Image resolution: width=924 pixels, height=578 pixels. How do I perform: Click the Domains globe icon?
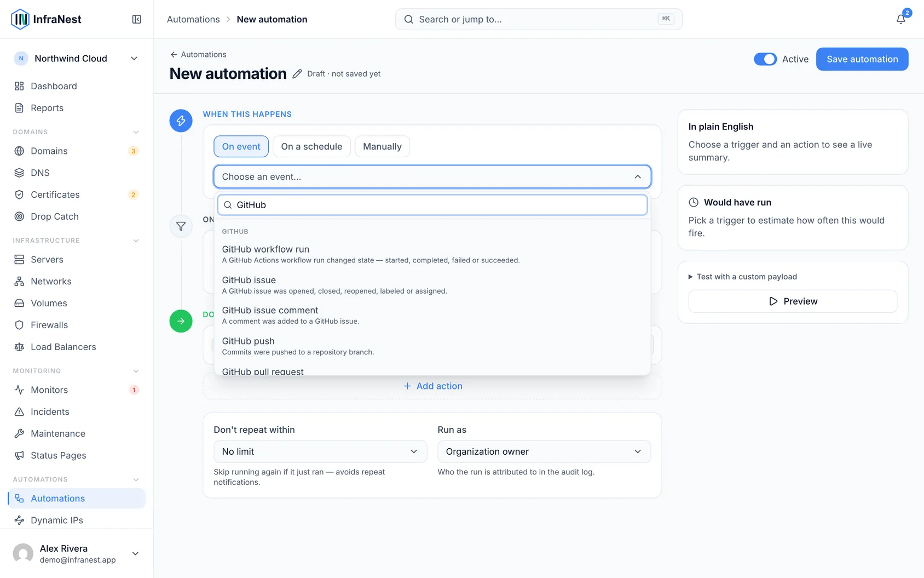point(19,151)
